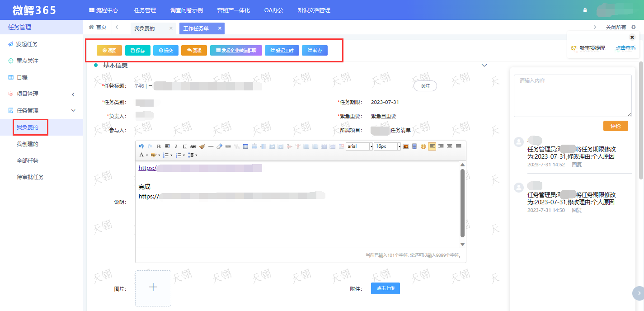Click the emoticon smiley icon
This screenshot has width=644, height=311.
pyautogui.click(x=423, y=146)
